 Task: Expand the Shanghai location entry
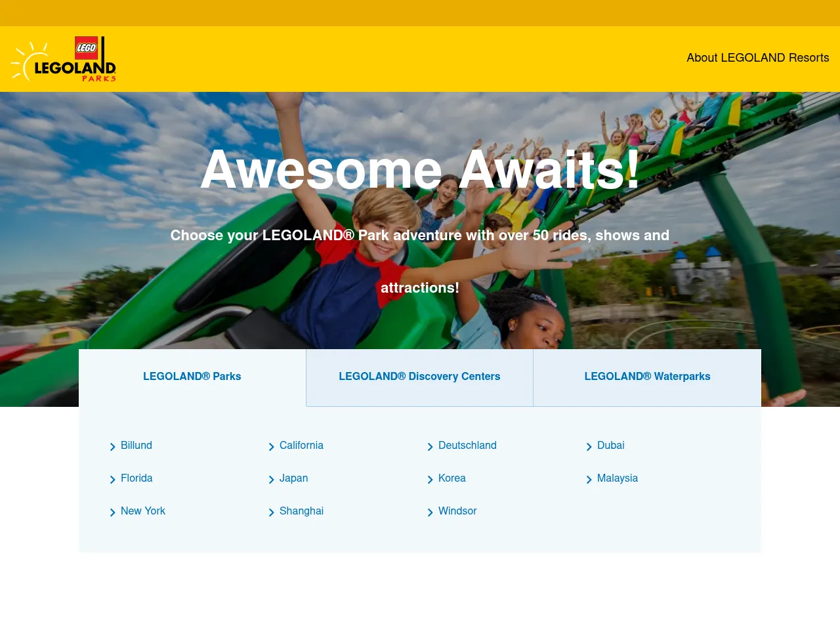point(301,512)
